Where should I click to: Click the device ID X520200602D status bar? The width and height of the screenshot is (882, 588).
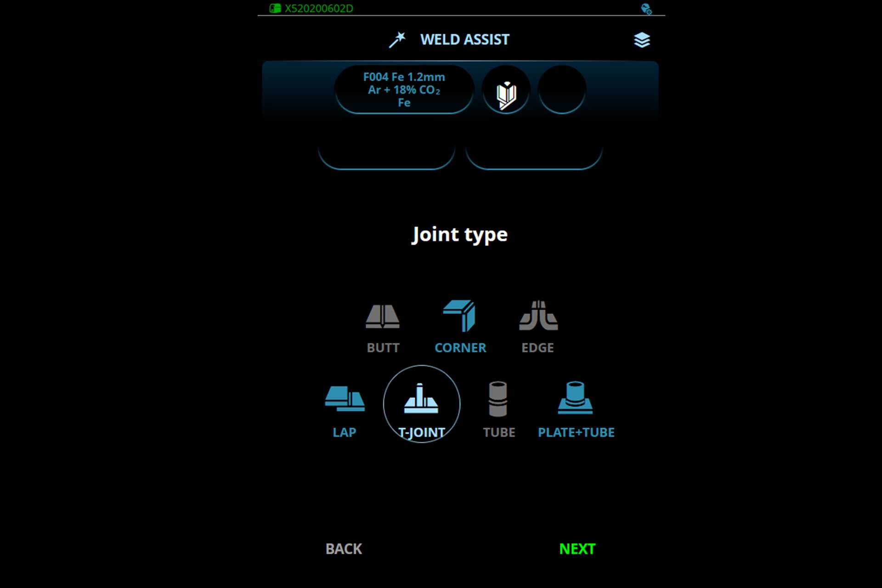318,8
